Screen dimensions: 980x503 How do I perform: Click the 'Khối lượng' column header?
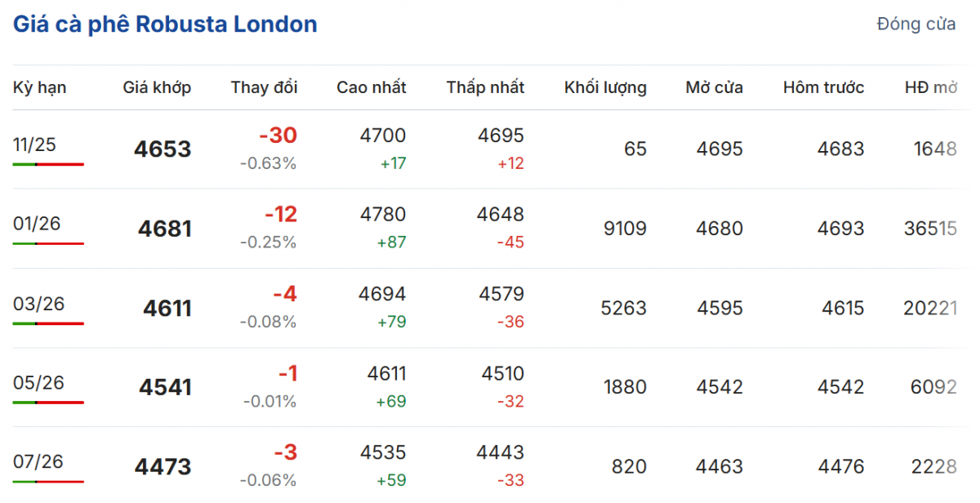tap(605, 87)
